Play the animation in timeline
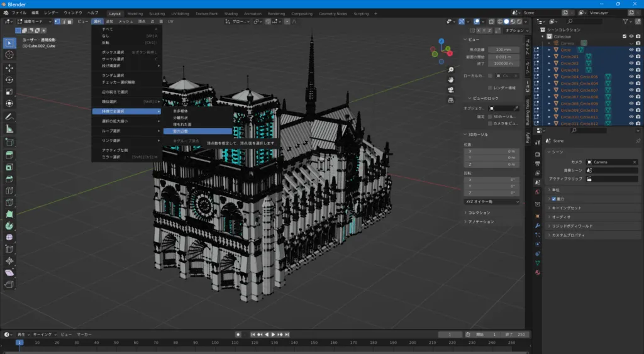644x354 pixels. coord(273,335)
